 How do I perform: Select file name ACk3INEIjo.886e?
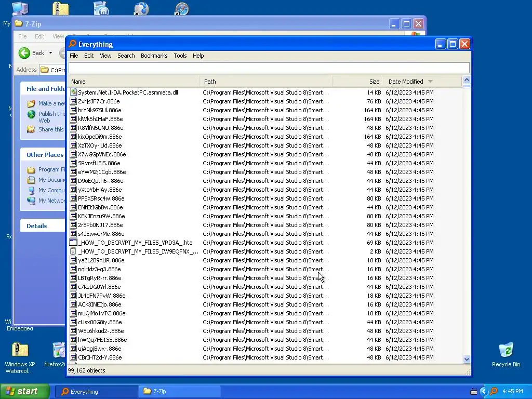(100, 304)
